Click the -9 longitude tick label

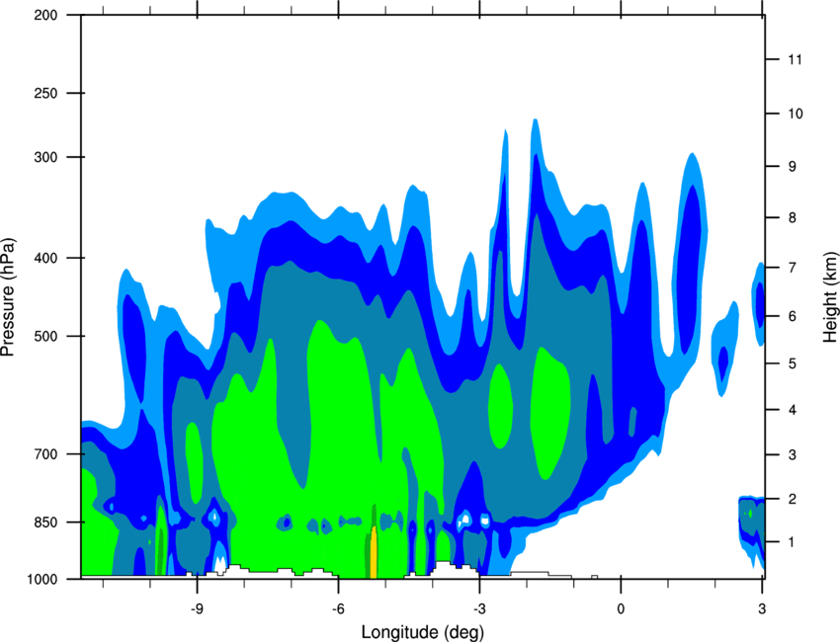(x=197, y=608)
